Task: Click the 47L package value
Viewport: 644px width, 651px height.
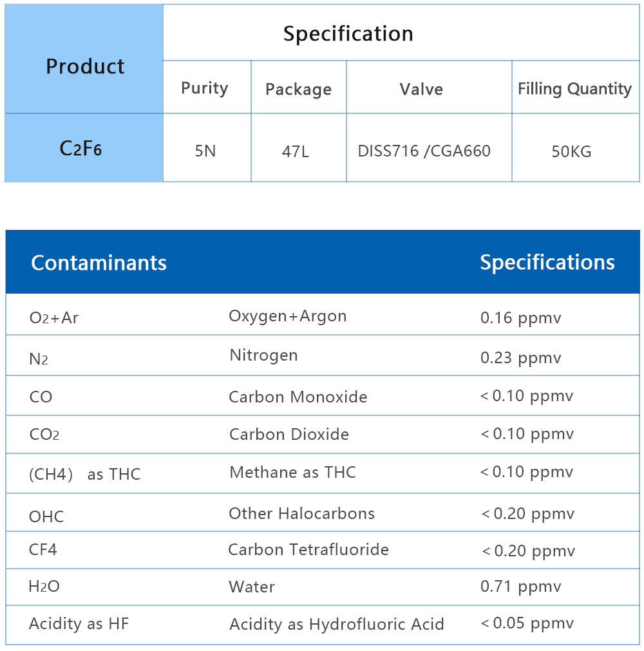Action: 298,151
